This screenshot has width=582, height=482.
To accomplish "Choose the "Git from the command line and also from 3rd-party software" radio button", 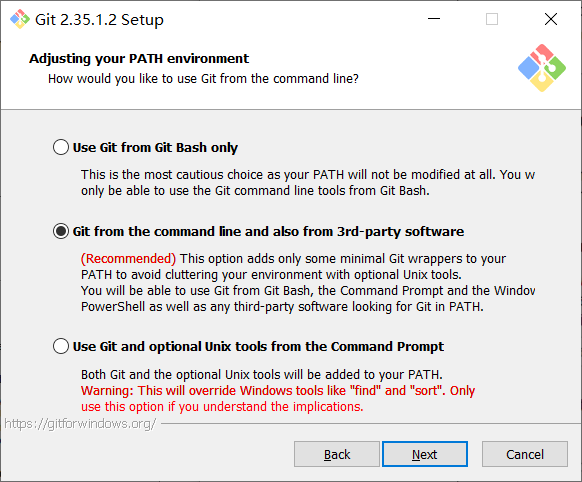I will pos(61,231).
